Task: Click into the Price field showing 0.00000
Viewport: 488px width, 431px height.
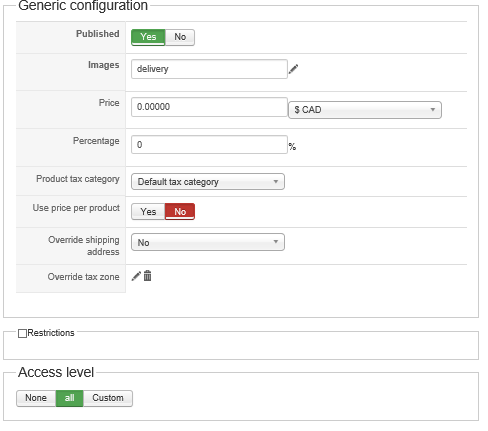Action: 209,107
